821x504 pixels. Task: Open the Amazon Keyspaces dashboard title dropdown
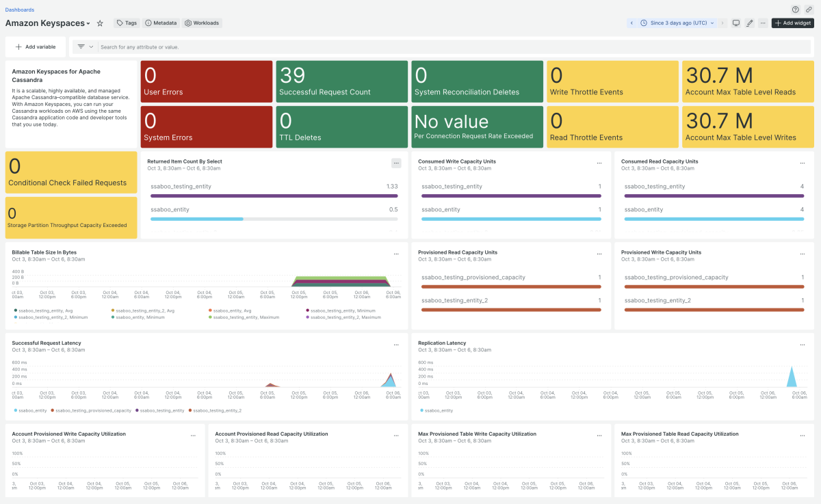[48, 23]
